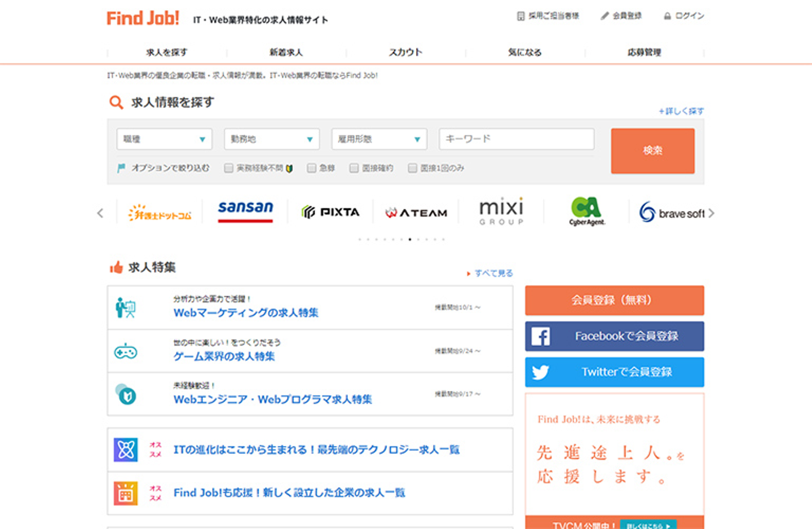Open Webエンジニア・Webプログラマ求人特集
This screenshot has width=812, height=529.
[273, 400]
